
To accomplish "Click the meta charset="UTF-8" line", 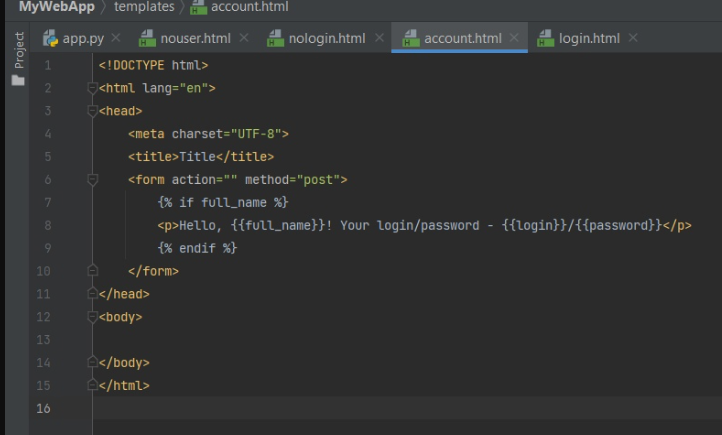I will tap(209, 134).
